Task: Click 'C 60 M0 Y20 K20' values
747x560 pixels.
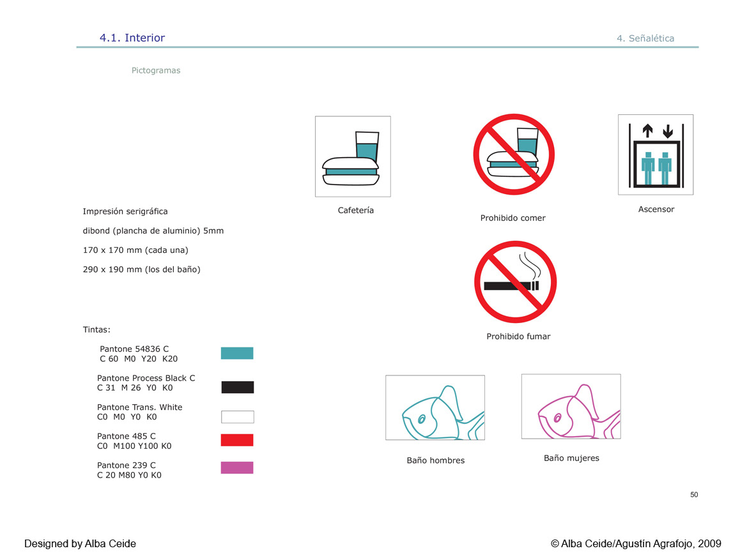Action: point(139,359)
